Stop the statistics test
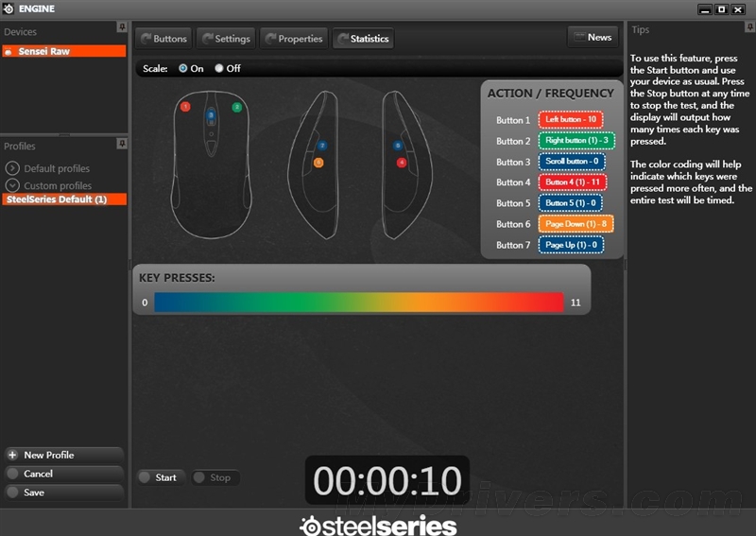 click(215, 477)
